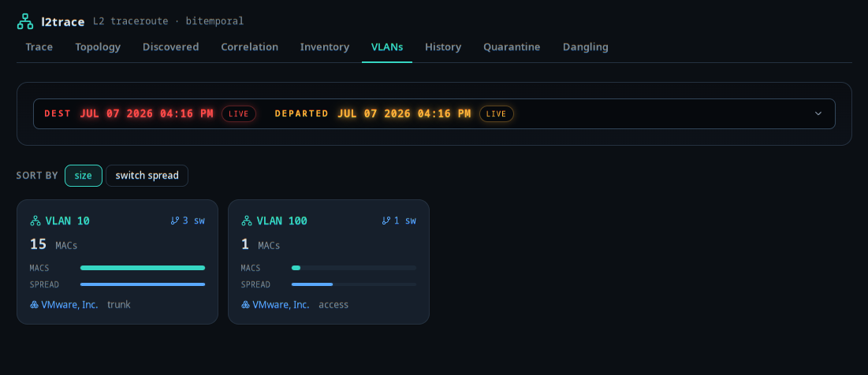
Task: Click the trunk label in VLAN 10 card
Action: 119,305
